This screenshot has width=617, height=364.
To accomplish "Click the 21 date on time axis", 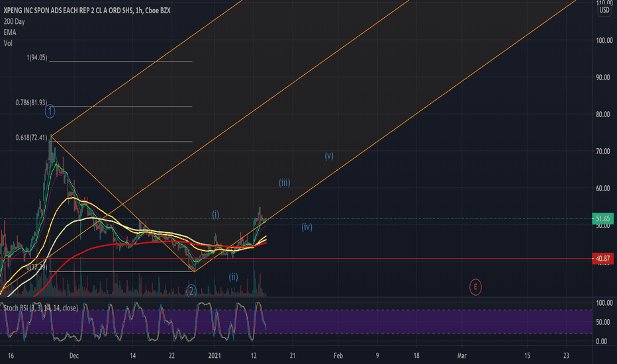I will click(x=293, y=356).
